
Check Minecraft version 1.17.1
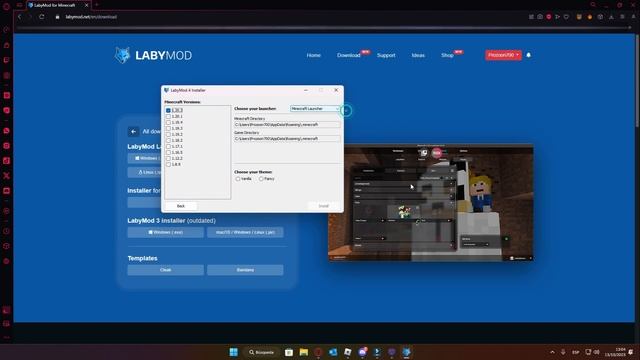tap(168, 146)
